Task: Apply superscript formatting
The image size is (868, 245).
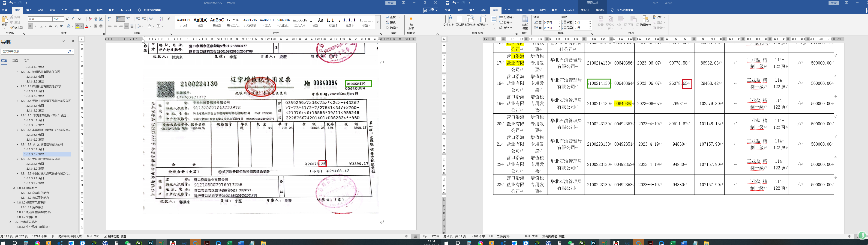Action: click(61, 26)
